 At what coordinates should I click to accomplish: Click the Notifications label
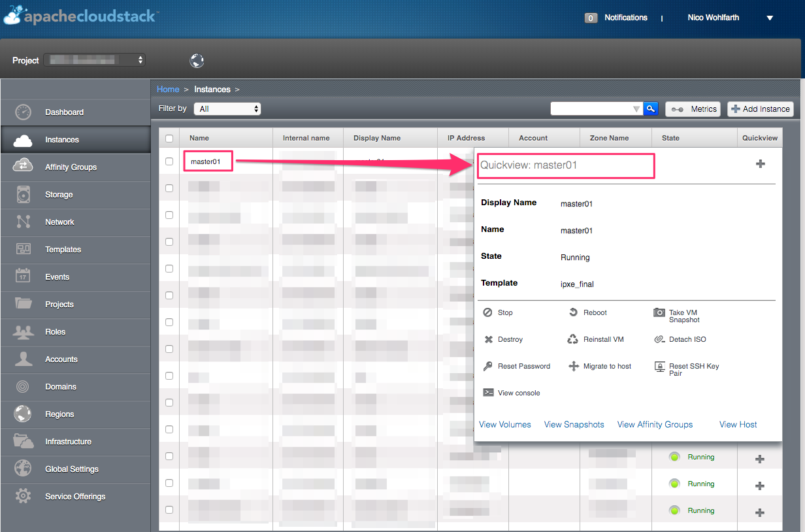(x=626, y=18)
